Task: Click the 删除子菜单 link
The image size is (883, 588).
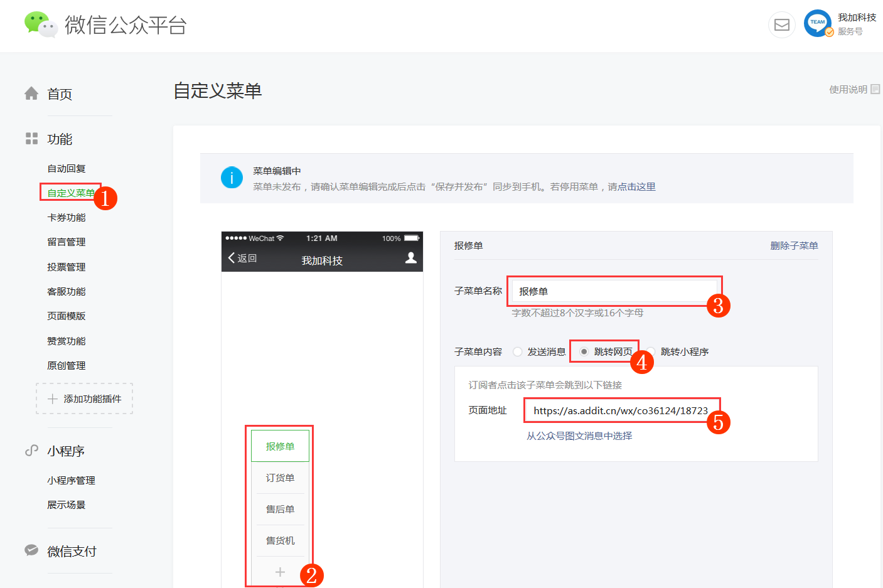Action: click(x=794, y=246)
